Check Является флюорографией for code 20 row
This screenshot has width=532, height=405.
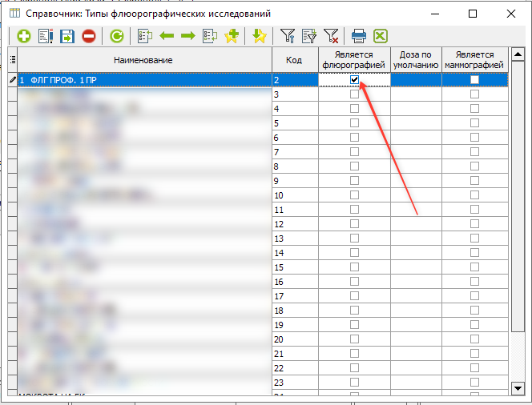pyautogui.click(x=354, y=339)
